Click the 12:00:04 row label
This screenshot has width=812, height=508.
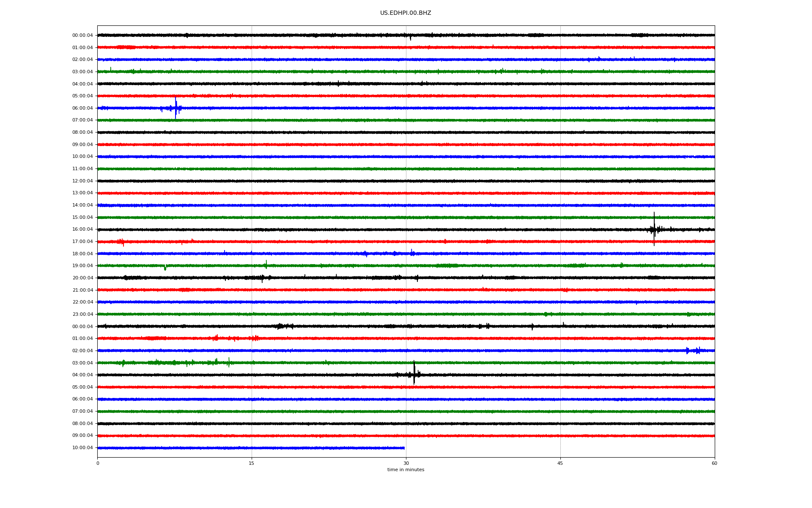click(82, 181)
